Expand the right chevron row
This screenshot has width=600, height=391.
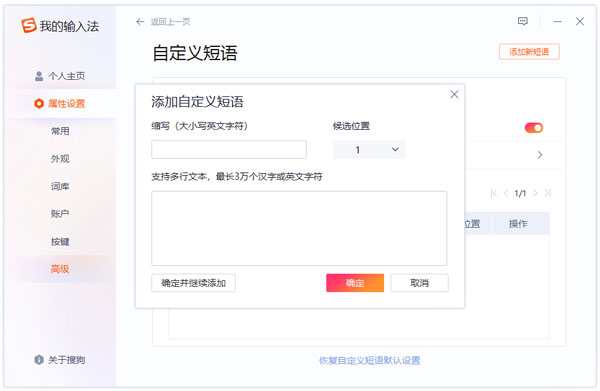coord(540,155)
